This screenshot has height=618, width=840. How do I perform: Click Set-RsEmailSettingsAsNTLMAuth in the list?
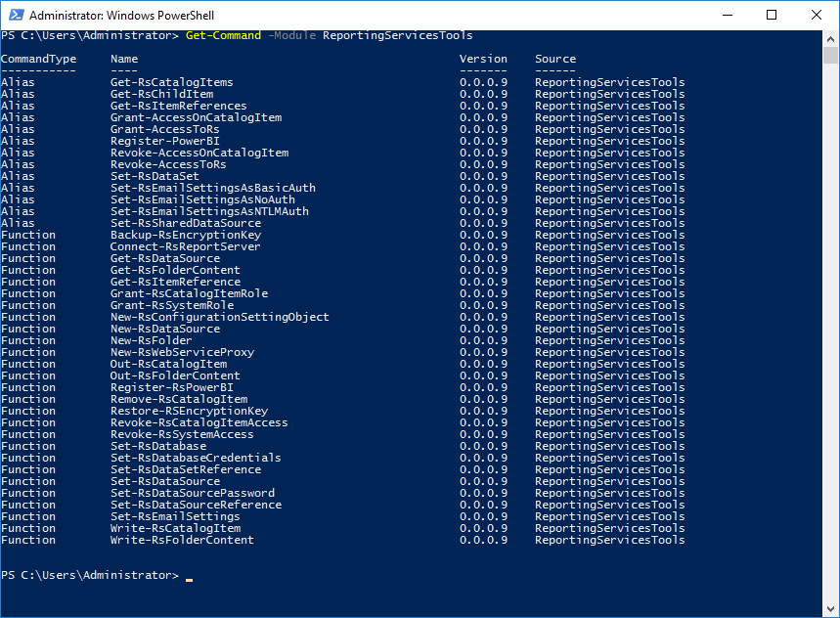[210, 212]
